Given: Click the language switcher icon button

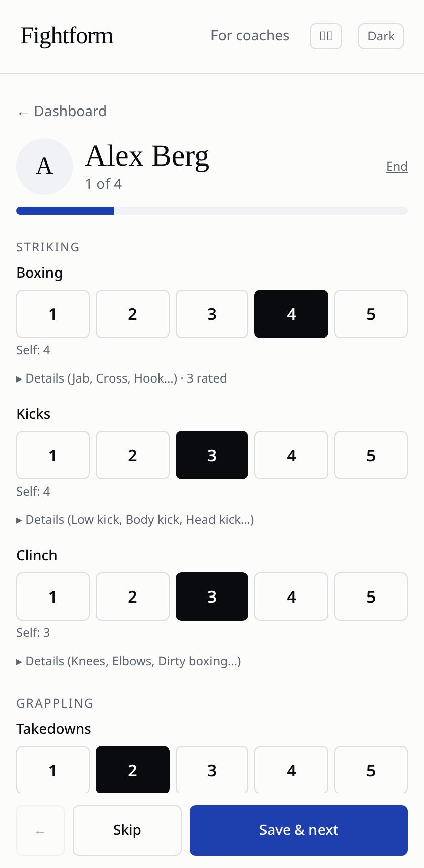Looking at the screenshot, I should coord(326,36).
